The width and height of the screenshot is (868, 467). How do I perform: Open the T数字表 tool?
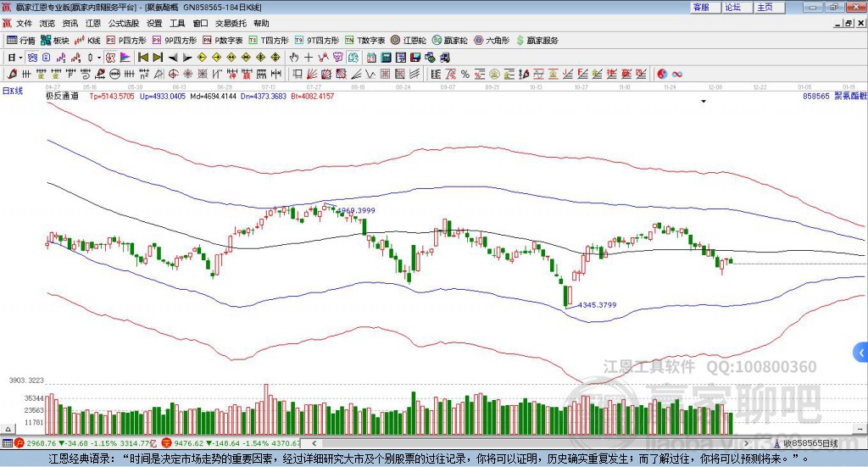[364, 41]
